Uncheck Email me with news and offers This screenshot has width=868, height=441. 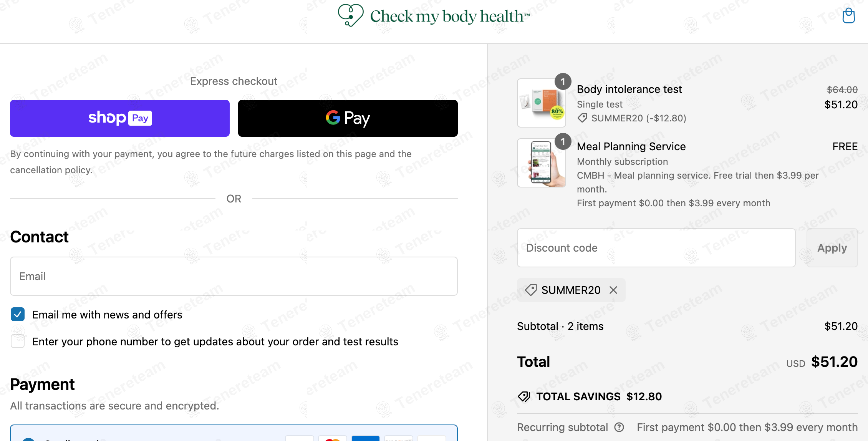click(x=18, y=314)
